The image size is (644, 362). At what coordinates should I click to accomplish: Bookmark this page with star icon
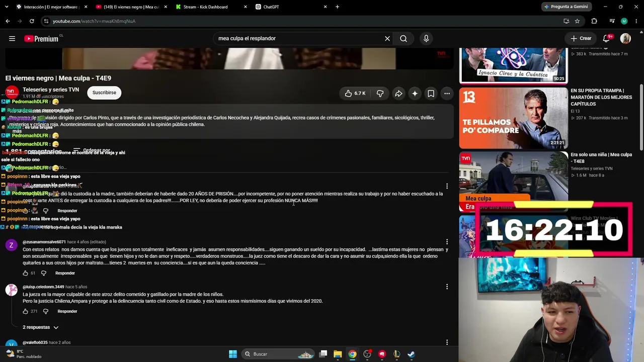tap(577, 21)
